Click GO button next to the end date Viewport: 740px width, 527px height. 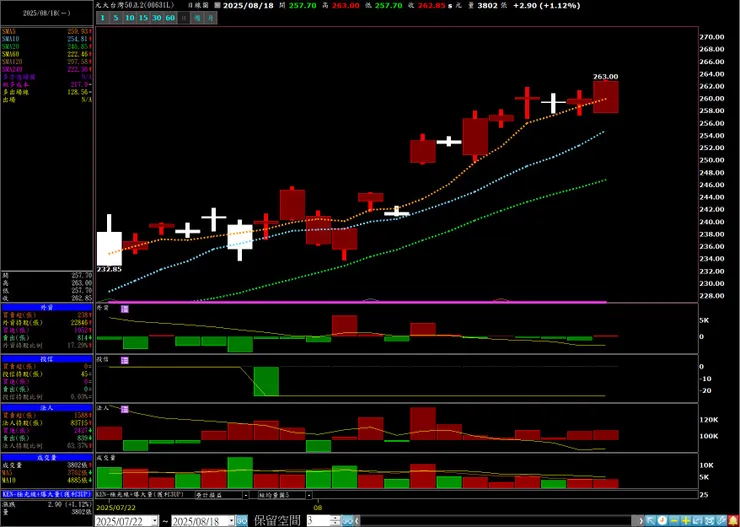tap(242, 521)
